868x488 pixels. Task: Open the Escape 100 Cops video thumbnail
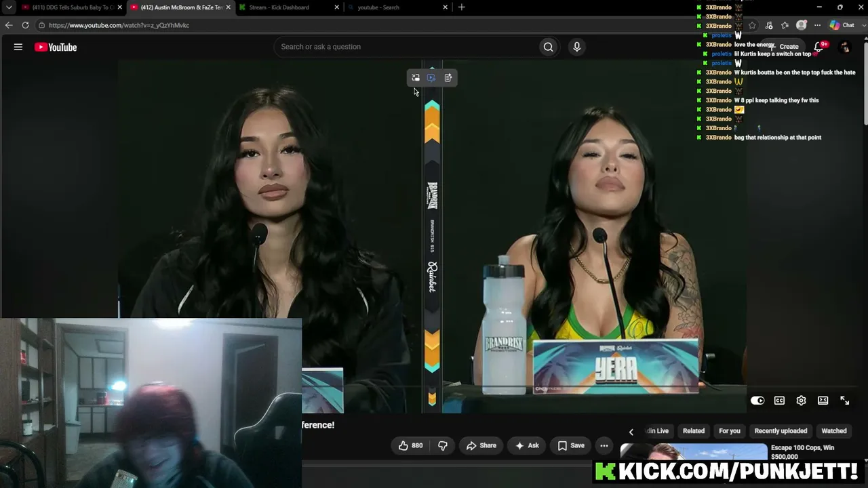[x=694, y=452]
